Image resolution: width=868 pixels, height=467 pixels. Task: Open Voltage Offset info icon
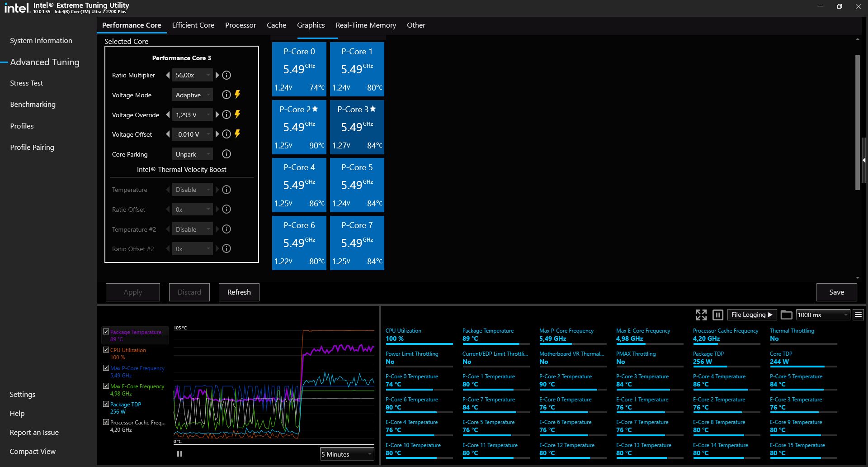pos(226,134)
